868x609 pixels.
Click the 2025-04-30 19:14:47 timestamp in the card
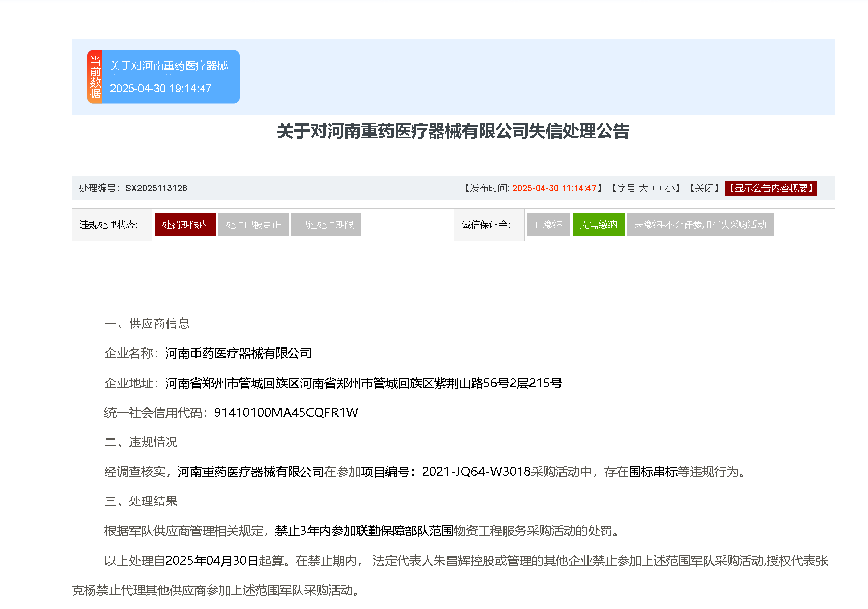coord(160,89)
